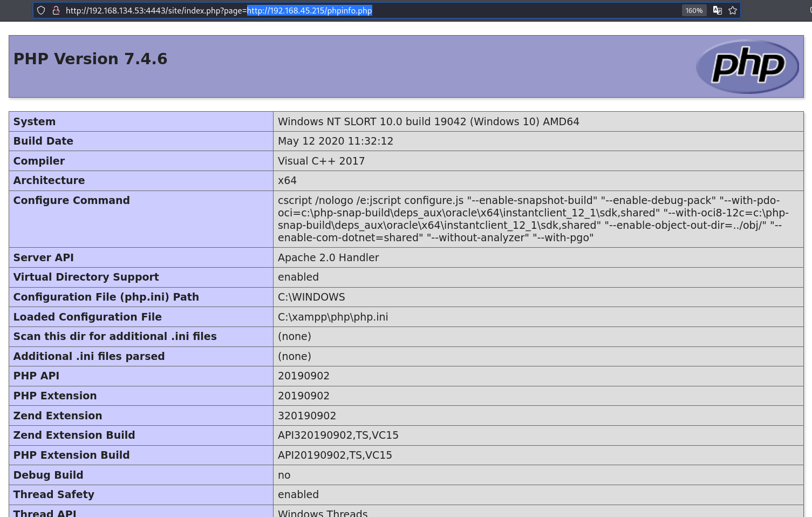812x517 pixels.
Task: Click Scan this dir for additional .ini label
Action: point(115,336)
